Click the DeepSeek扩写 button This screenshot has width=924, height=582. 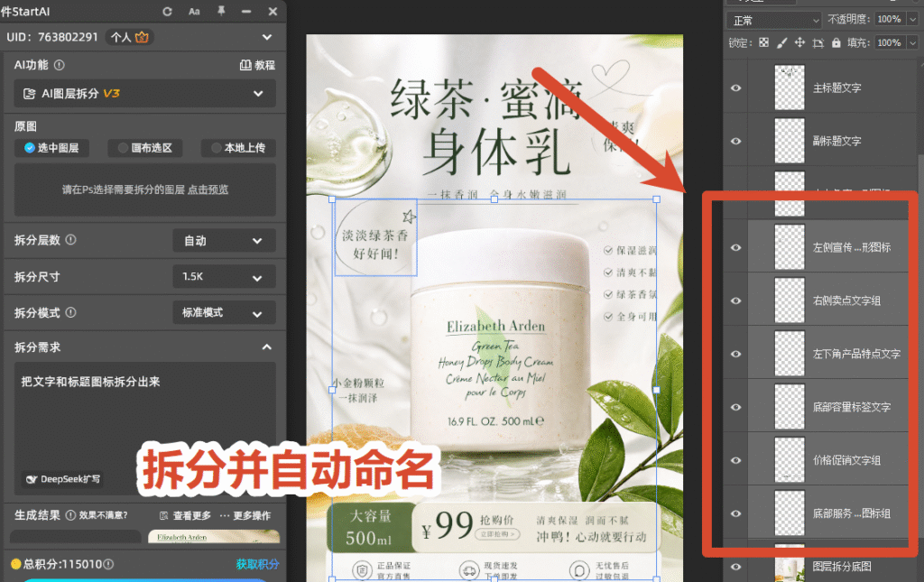point(63,479)
